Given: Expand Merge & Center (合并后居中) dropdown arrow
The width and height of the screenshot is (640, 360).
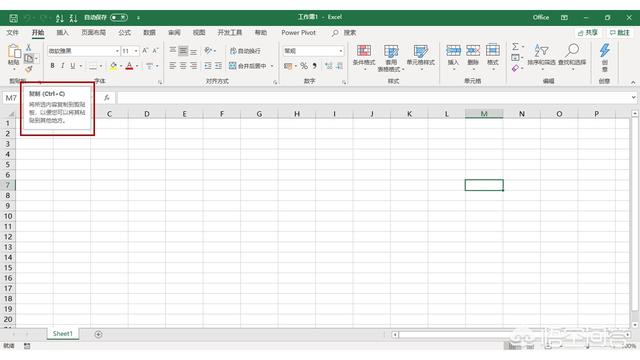Looking at the screenshot, I should pyautogui.click(x=272, y=66).
